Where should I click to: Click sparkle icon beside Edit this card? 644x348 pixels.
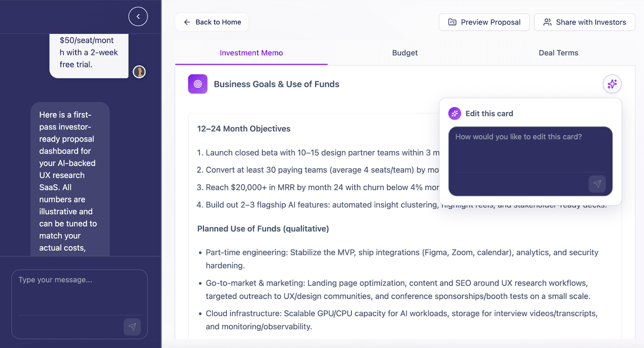[x=455, y=113]
